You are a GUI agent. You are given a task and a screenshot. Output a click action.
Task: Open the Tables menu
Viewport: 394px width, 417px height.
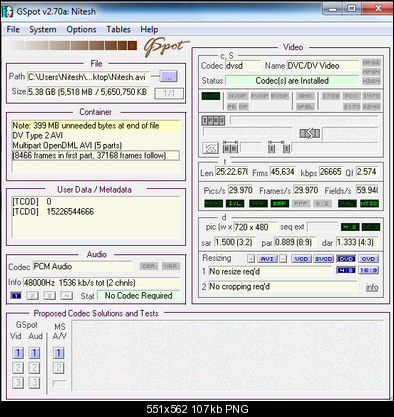[x=118, y=29]
